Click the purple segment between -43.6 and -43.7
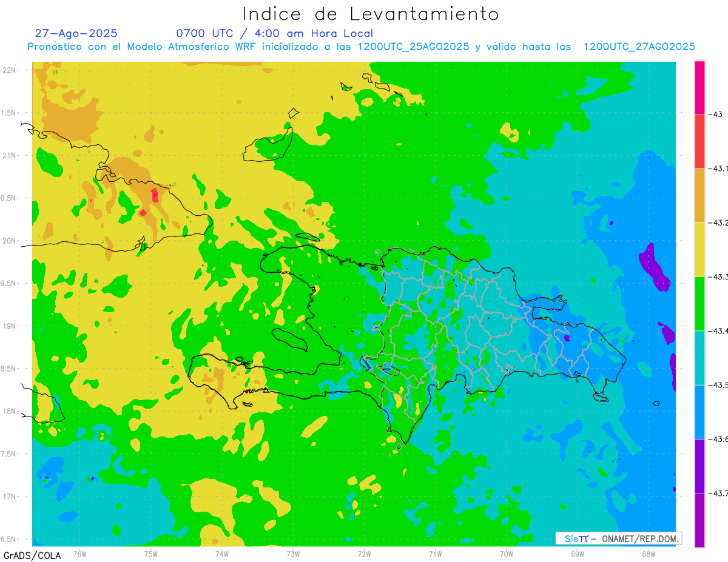 pos(699,466)
